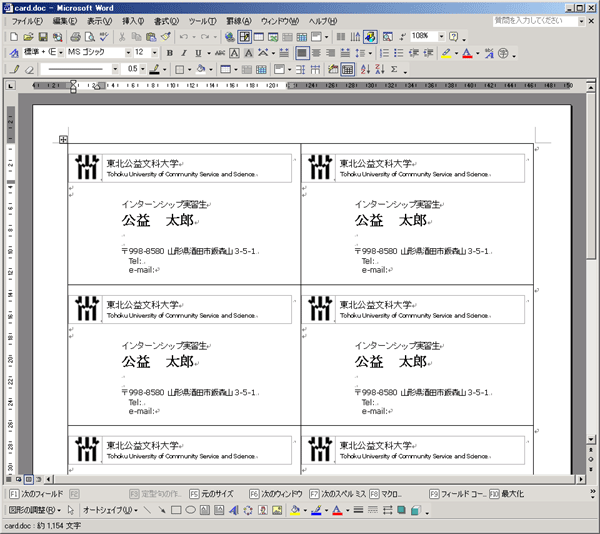
Task: Click the table move handle
Action: [63, 140]
